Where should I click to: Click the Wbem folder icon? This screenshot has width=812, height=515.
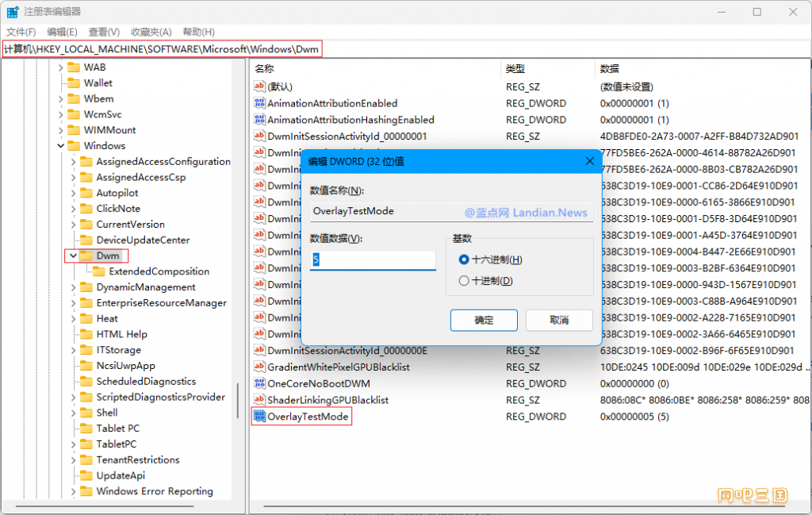tap(74, 98)
